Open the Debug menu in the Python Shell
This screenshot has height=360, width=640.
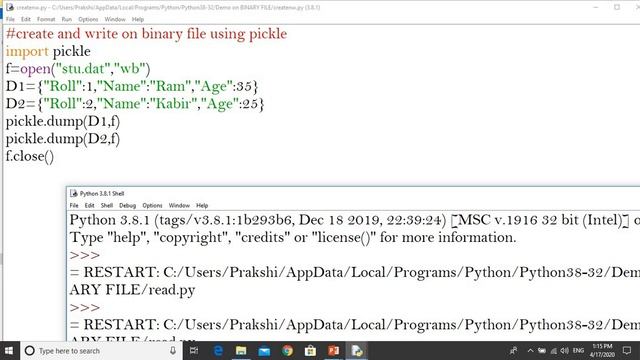(127, 205)
